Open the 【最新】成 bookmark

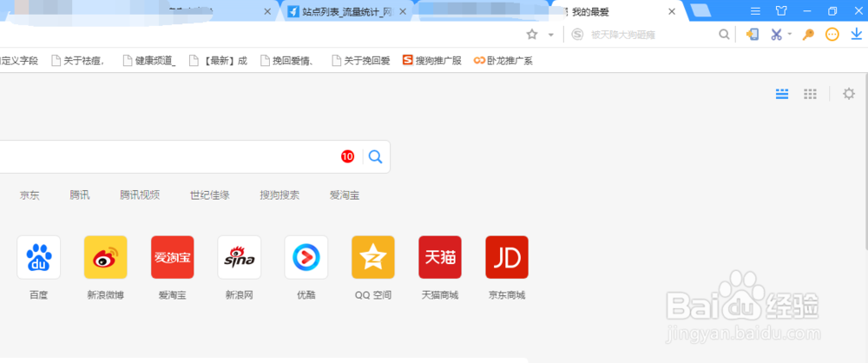click(x=218, y=61)
